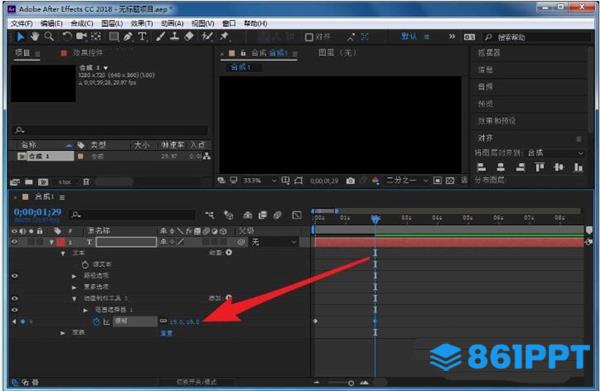
Task: Click the timeline zoom slider handle
Action: 351,382
